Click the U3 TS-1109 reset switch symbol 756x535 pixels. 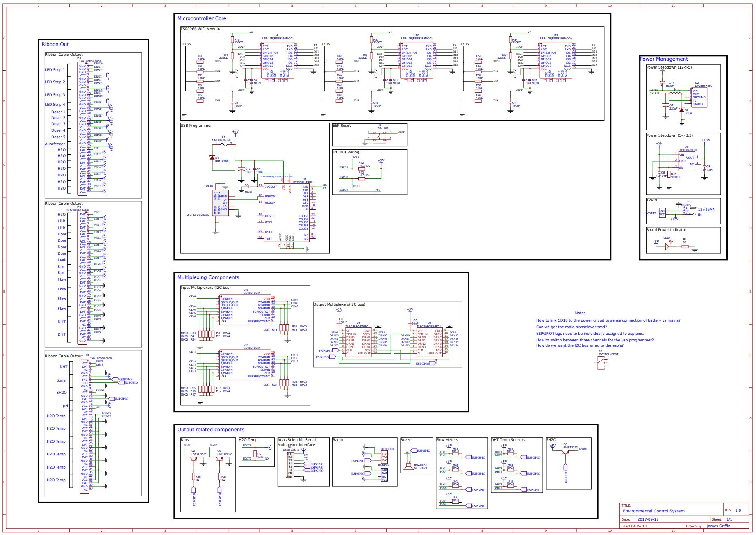(x=379, y=136)
